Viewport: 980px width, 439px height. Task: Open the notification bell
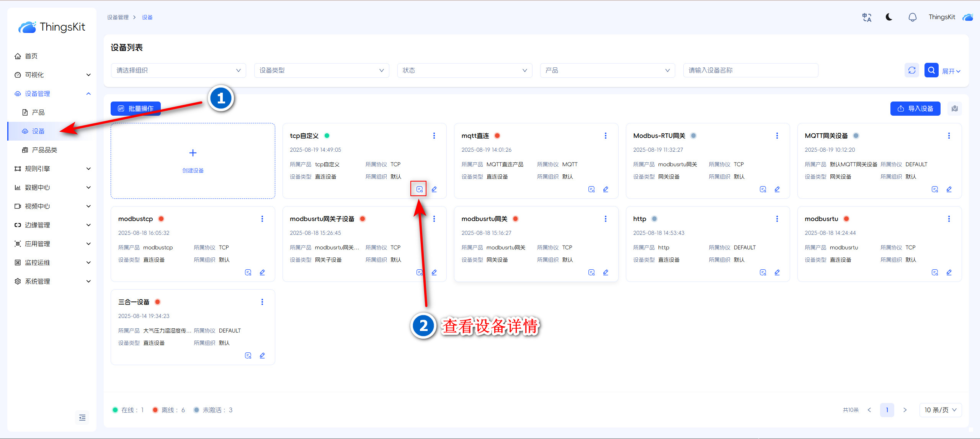pyautogui.click(x=913, y=17)
